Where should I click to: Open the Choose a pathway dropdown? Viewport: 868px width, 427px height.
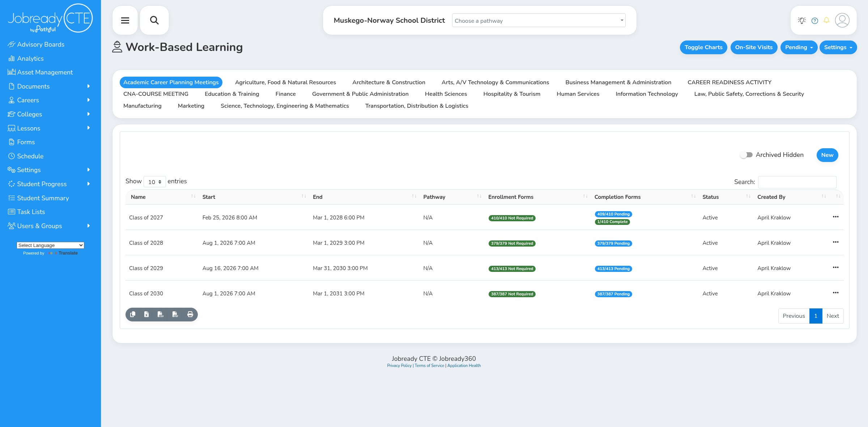click(x=539, y=21)
